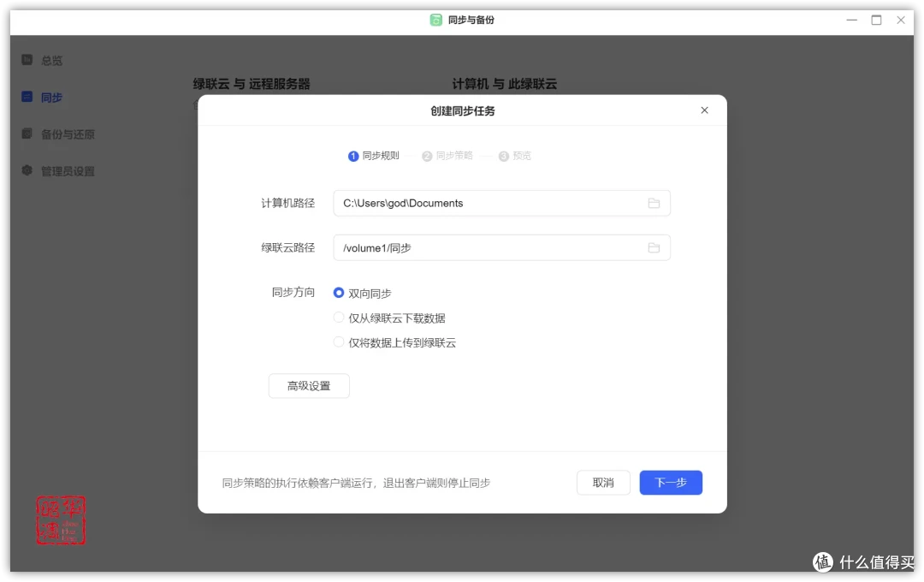Click the 绿联云路径 input field
Image resolution: width=924 pixels, height=582 pixels.
(501, 247)
